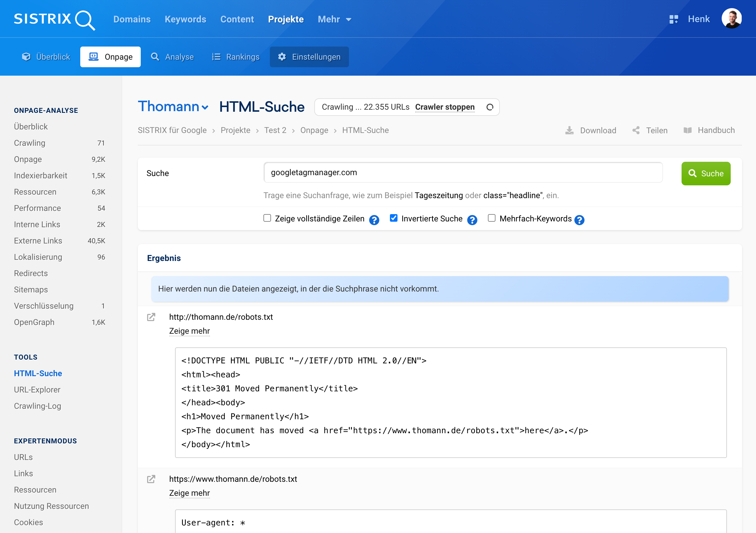Go to the Onpage breadcrumb

point(314,130)
